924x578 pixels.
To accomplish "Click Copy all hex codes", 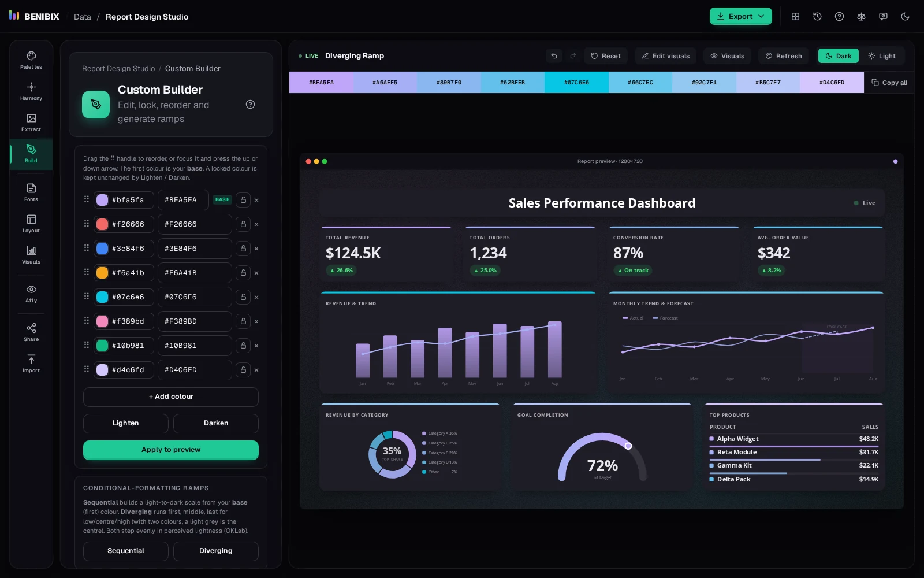I will tap(889, 83).
